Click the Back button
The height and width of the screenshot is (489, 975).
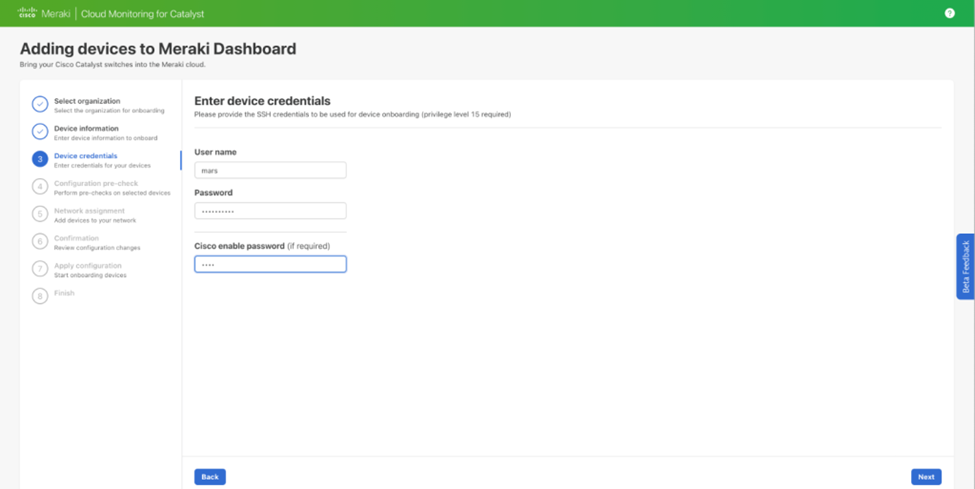click(x=210, y=477)
